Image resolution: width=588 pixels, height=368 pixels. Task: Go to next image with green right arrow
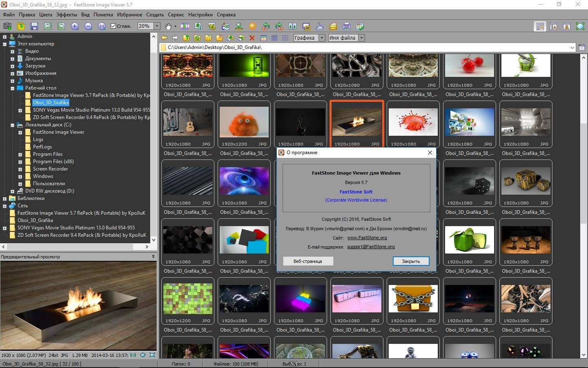click(x=61, y=26)
